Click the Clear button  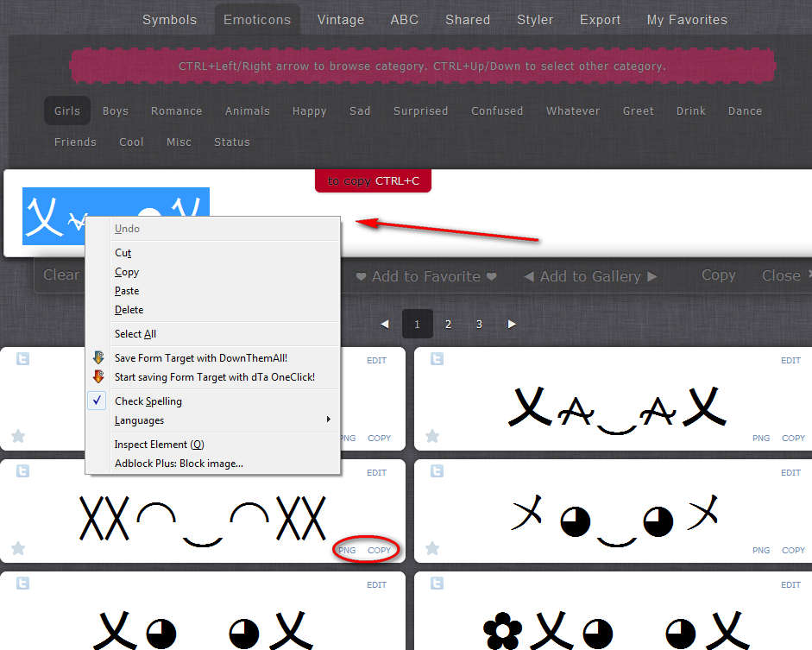(61, 275)
